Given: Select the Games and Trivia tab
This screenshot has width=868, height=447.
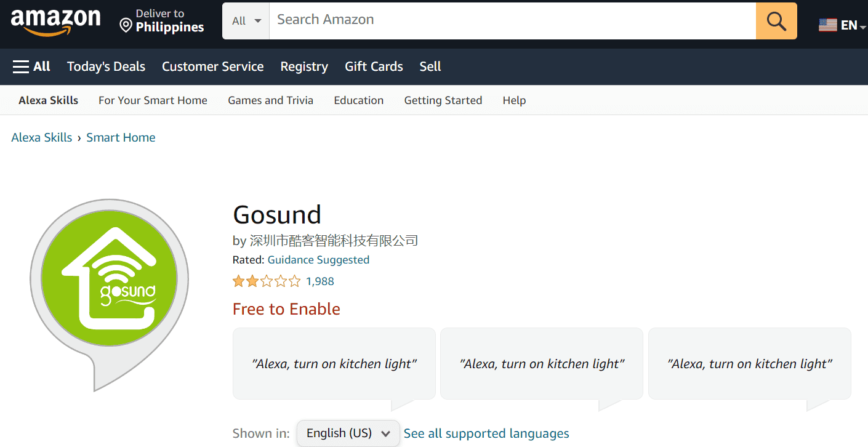Looking at the screenshot, I should click(x=270, y=100).
